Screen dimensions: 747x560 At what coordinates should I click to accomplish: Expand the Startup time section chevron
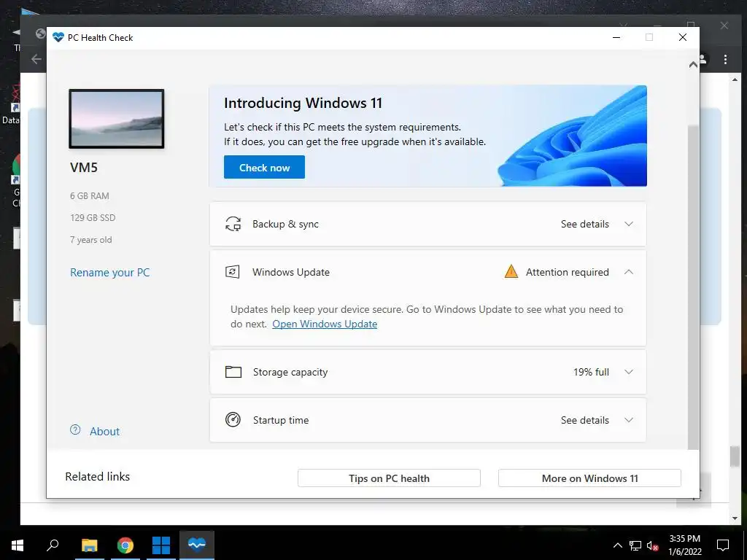[628, 420]
